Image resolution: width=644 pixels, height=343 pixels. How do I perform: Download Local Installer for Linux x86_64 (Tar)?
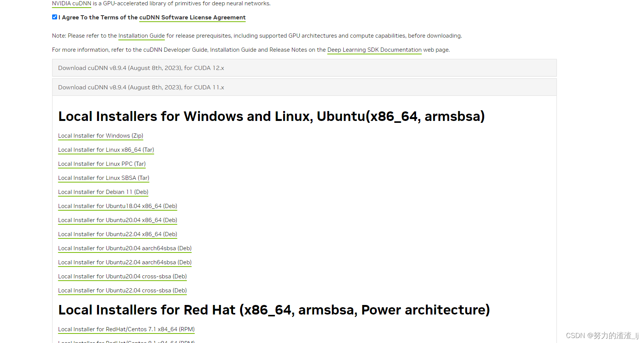tap(106, 150)
